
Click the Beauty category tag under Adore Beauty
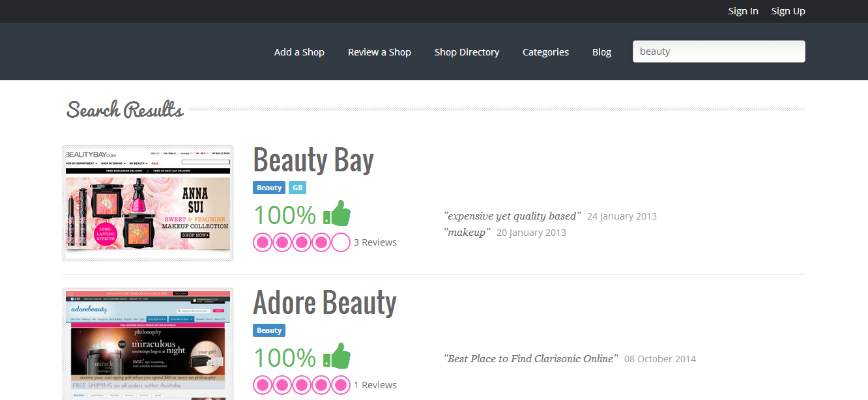pyautogui.click(x=269, y=330)
